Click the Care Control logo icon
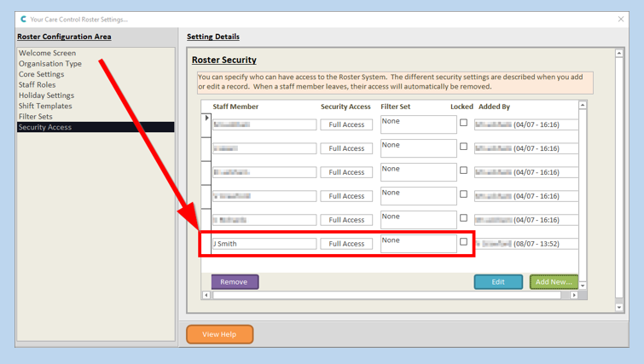Image resolution: width=644 pixels, height=364 pixels. coord(23,19)
